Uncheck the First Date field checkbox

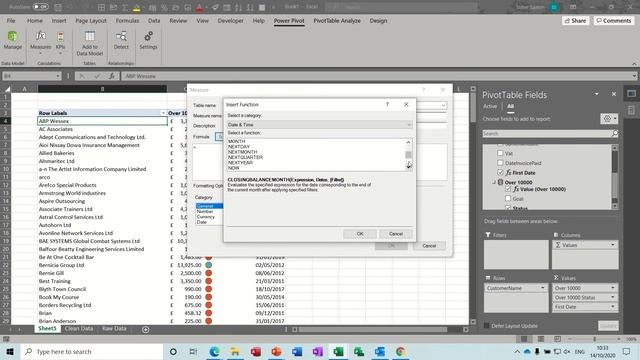500,172
